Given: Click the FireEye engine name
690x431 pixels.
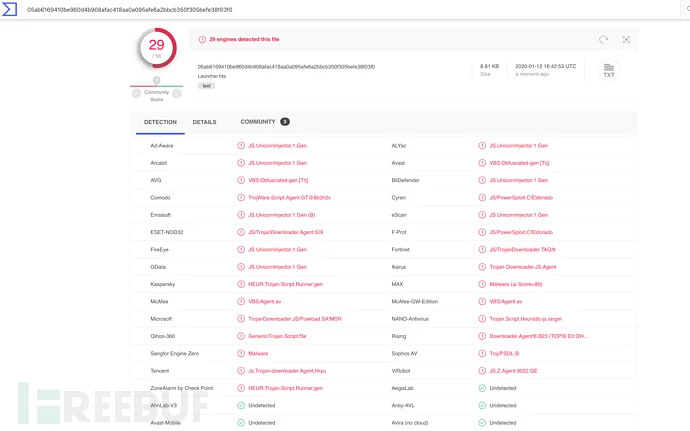Looking at the screenshot, I should 159,250.
